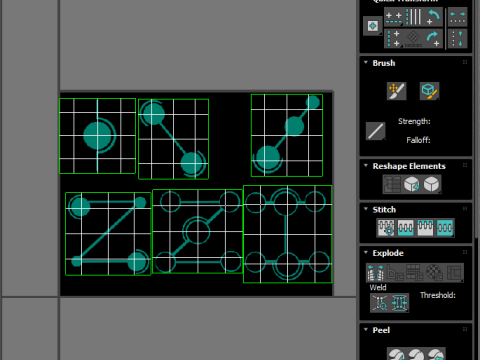
Task: Select the I-shaped UV island of outline circles
Action: click(287, 234)
